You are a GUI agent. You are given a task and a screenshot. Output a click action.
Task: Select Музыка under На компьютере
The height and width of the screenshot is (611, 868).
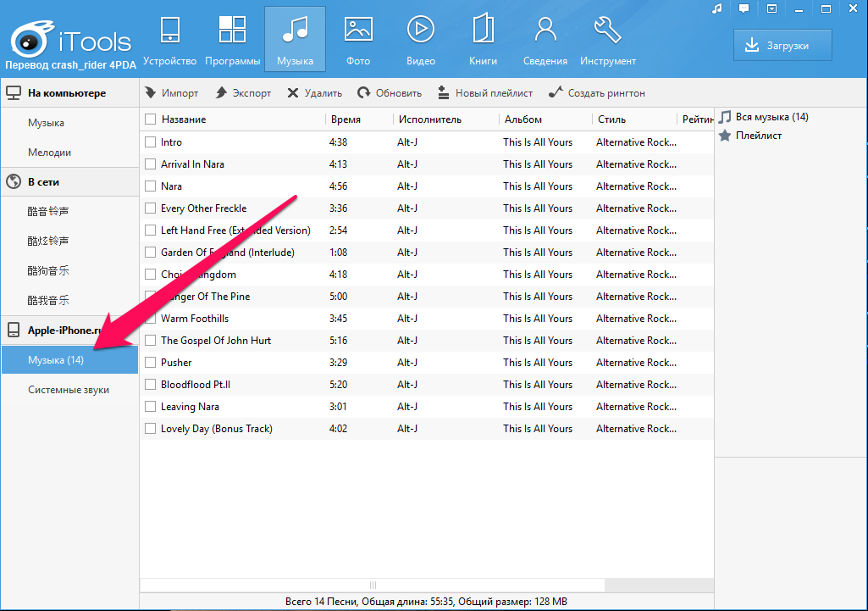(69, 123)
